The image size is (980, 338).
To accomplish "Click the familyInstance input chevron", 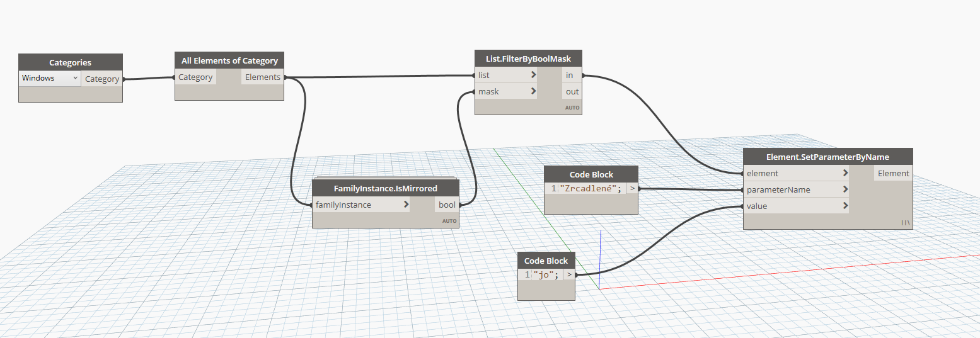I will tap(406, 205).
